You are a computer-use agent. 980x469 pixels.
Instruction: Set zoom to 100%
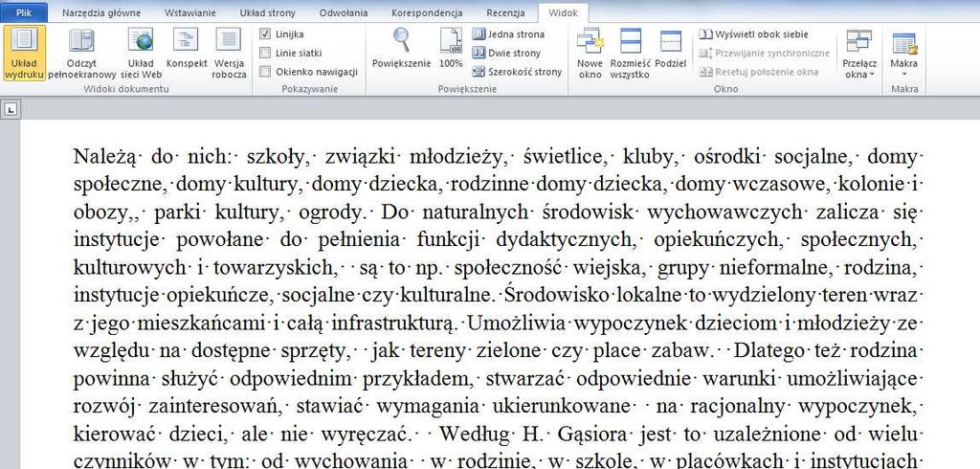tap(451, 48)
